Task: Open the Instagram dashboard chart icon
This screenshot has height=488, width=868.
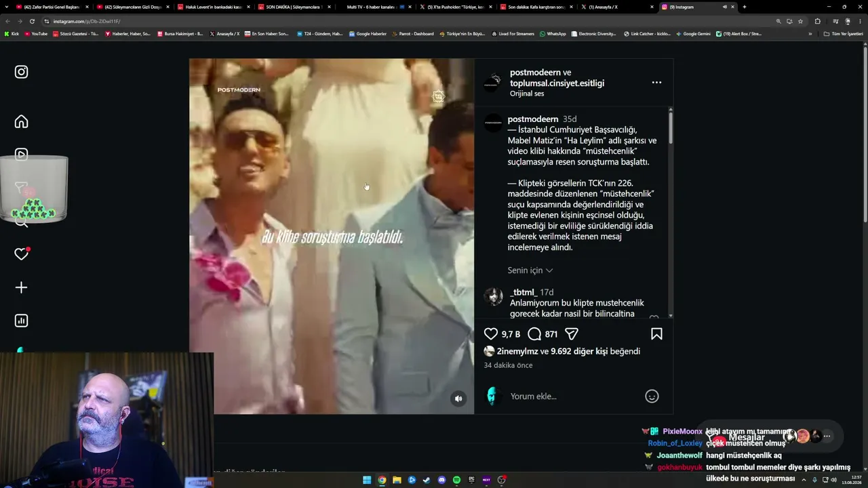Action: (22, 321)
